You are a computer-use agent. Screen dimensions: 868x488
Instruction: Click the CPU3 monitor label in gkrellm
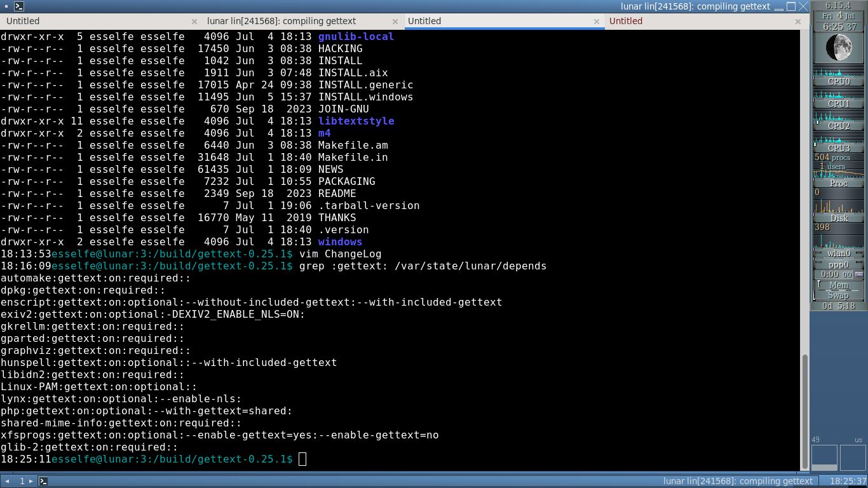(839, 148)
